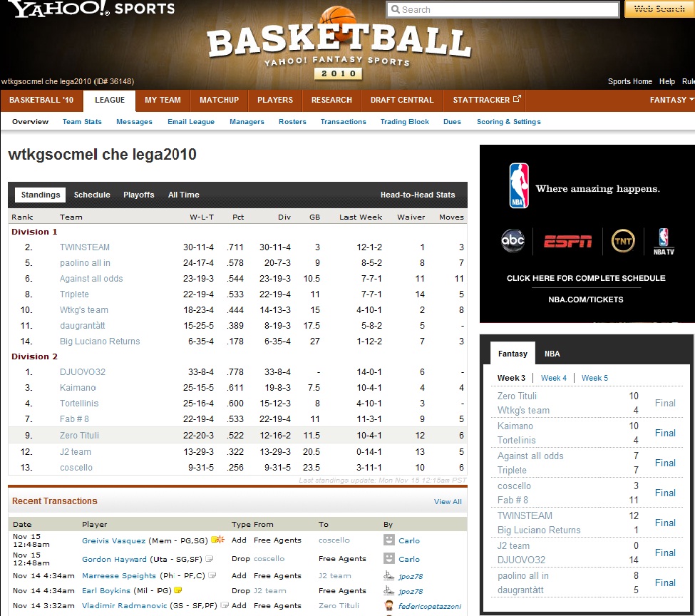Screen dimensions: 695x616
Task: Click View All recent transactions
Action: 448,501
